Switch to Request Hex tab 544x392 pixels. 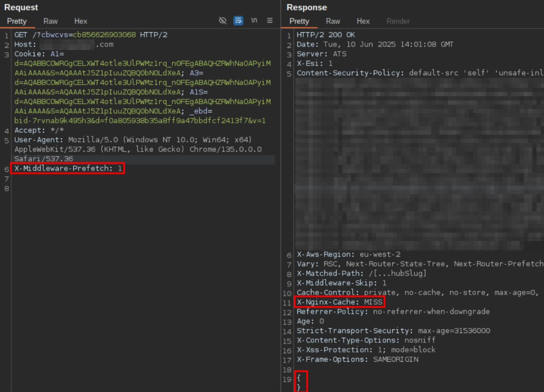[x=81, y=21]
